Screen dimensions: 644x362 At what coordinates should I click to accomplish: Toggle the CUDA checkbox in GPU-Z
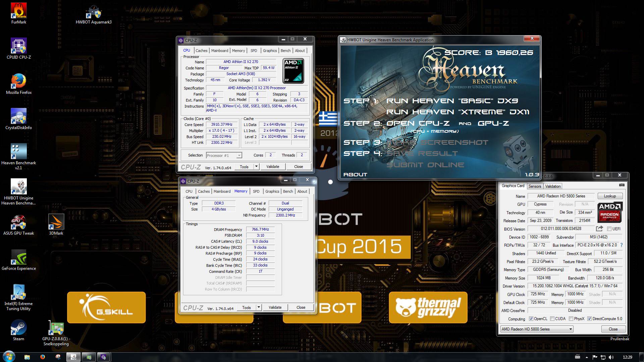pos(552,319)
